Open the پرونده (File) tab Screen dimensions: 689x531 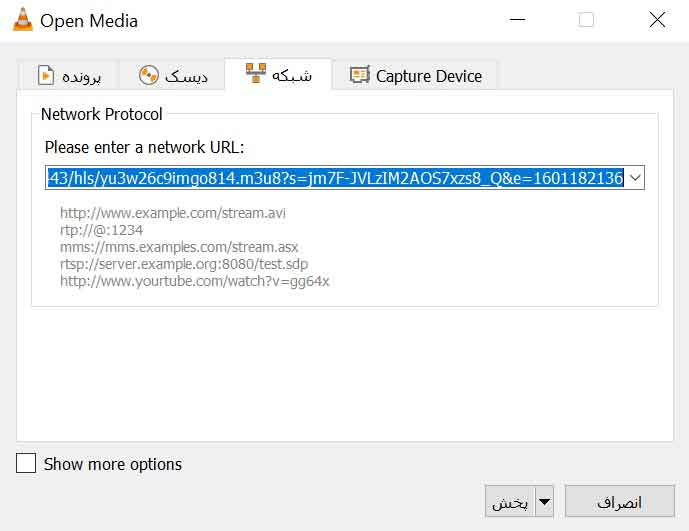point(68,76)
